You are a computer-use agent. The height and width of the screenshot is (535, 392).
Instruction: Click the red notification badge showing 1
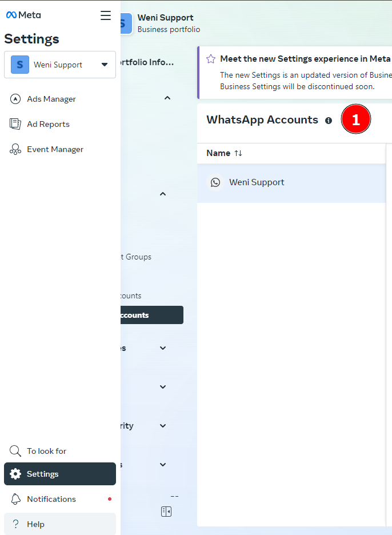pos(355,119)
